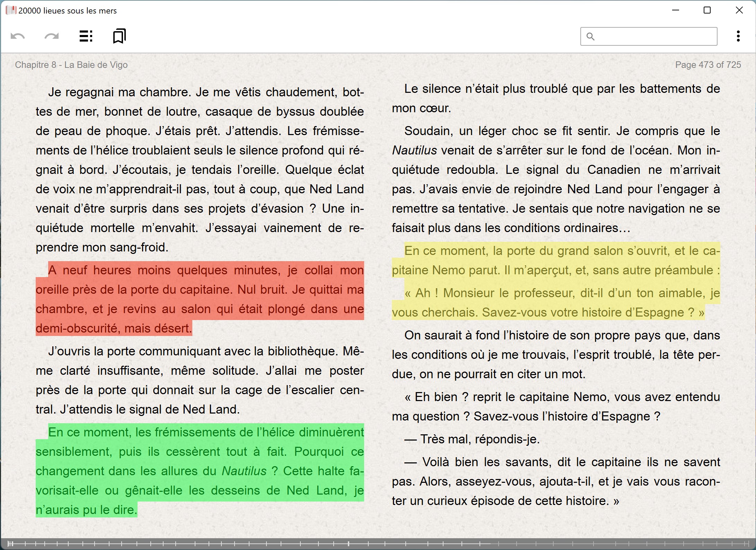Select the yellow highlighted passage
The height and width of the screenshot is (550, 756).
(554, 281)
